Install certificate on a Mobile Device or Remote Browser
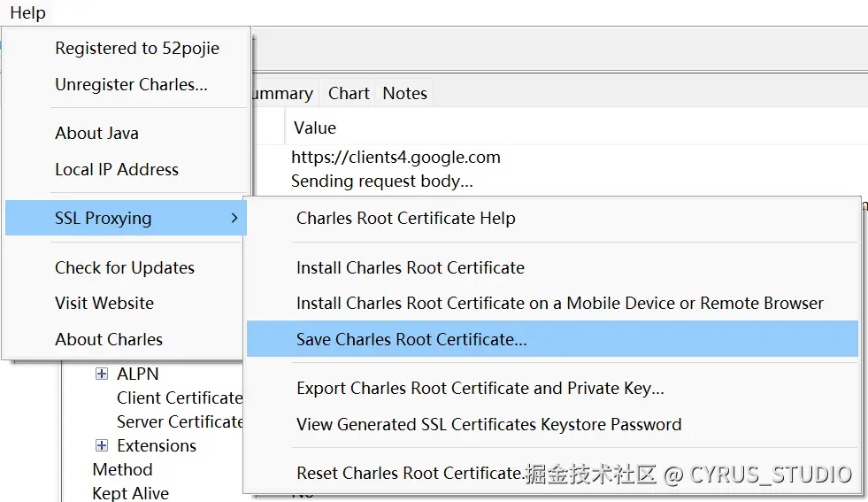 click(x=560, y=303)
